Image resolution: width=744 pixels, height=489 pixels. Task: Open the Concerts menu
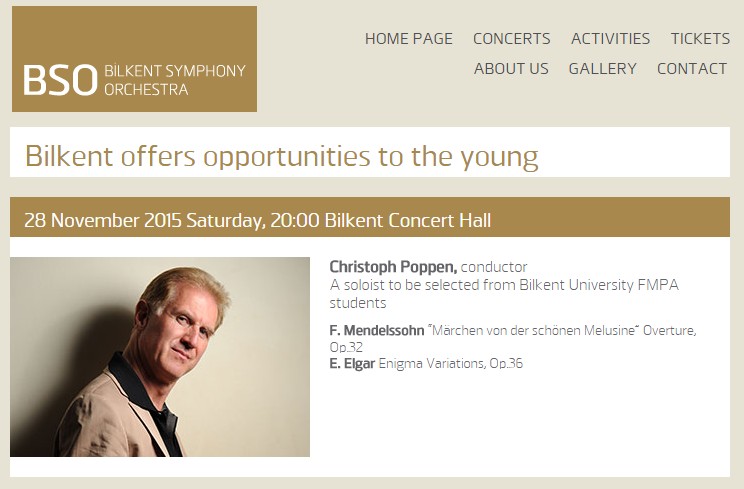click(x=511, y=39)
